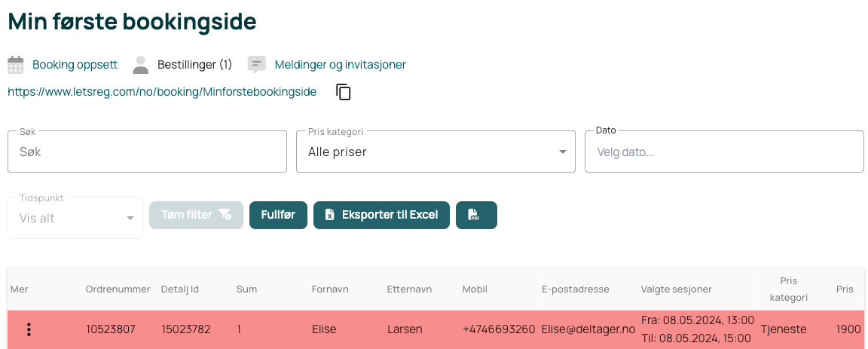Image resolution: width=868 pixels, height=349 pixels.
Task: Click the Excel file icon on export button
Action: pos(329,215)
